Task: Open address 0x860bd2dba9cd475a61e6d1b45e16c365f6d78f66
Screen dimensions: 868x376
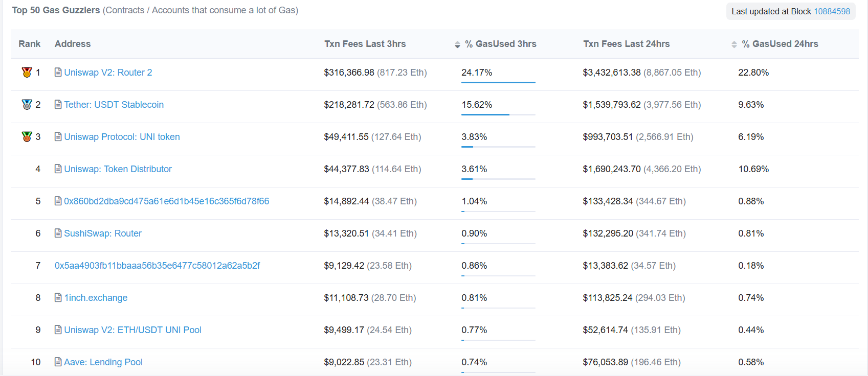Action: coord(166,201)
